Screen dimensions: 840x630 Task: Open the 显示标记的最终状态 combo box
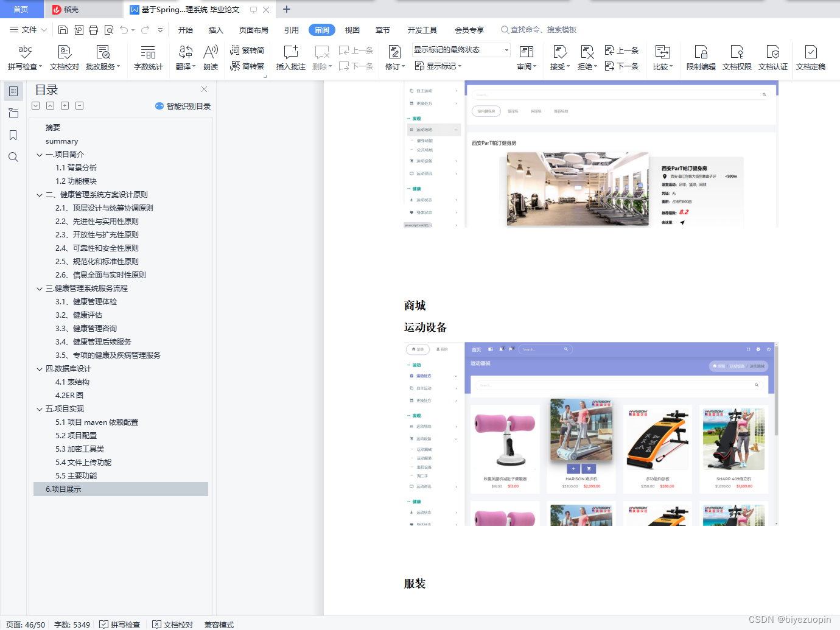tap(461, 50)
